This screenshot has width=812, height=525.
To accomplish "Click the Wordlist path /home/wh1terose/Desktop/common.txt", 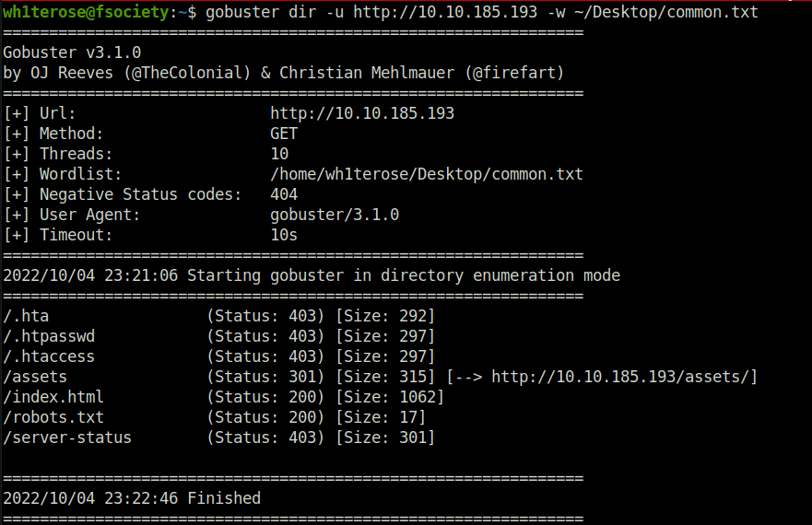I will tap(426, 174).
